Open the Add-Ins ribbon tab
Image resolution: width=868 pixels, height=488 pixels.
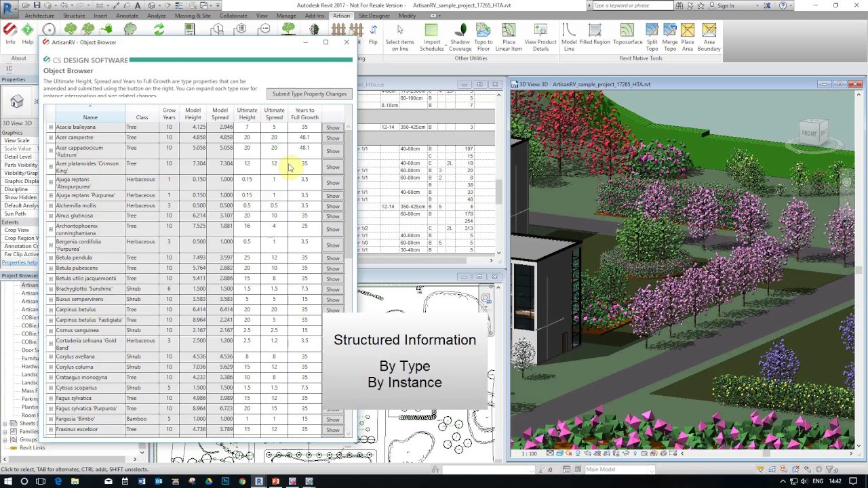click(x=315, y=16)
